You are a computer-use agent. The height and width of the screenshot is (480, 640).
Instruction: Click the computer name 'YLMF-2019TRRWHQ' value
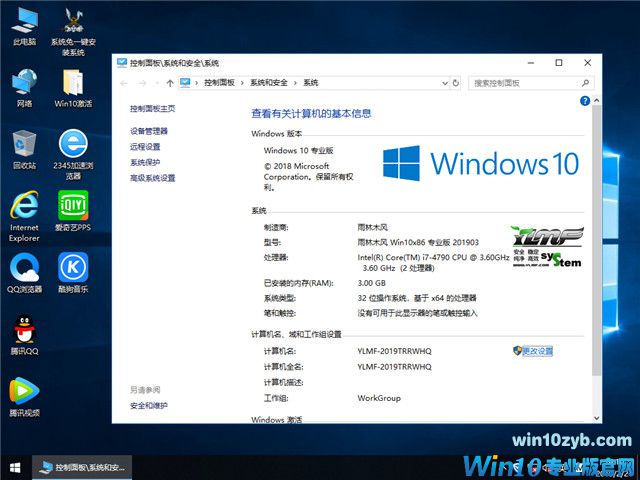click(394, 351)
